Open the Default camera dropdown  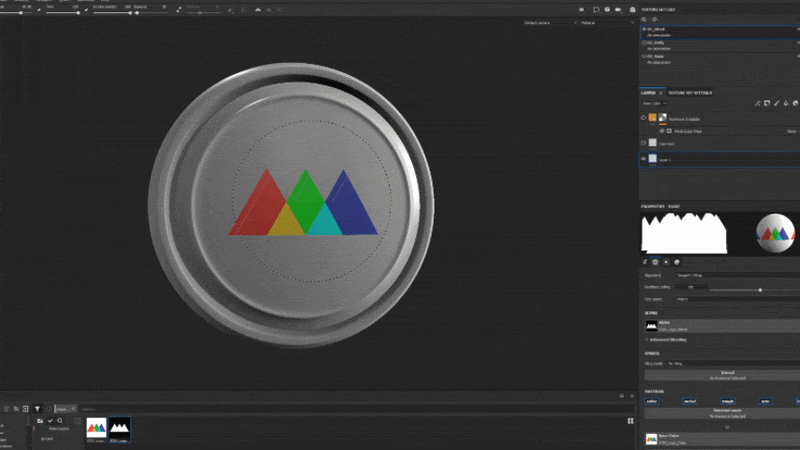tap(550, 23)
